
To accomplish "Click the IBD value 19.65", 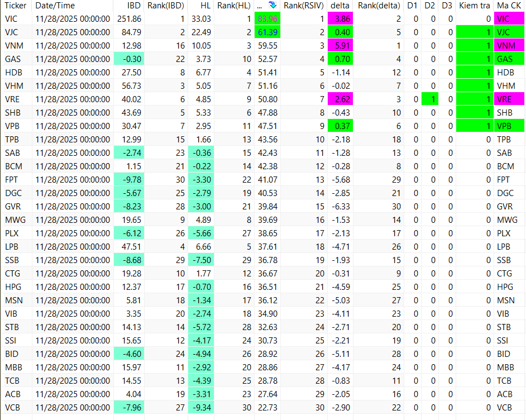I will (x=132, y=220).
